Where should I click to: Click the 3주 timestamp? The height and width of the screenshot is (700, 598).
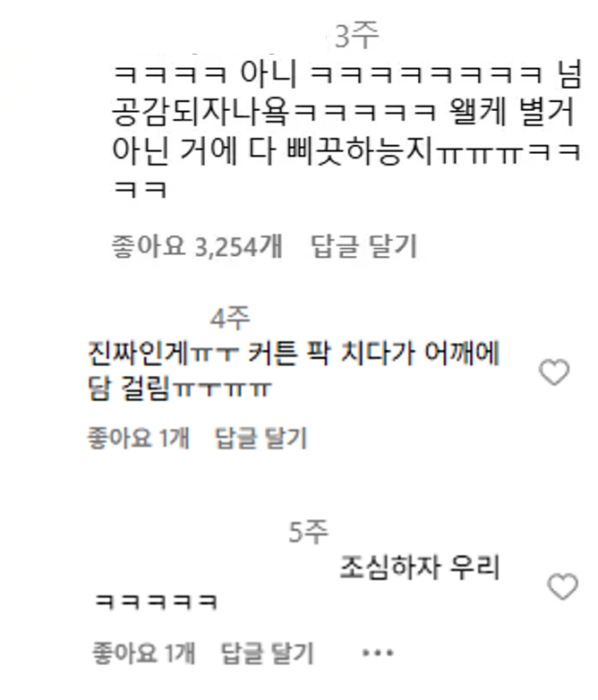(357, 36)
